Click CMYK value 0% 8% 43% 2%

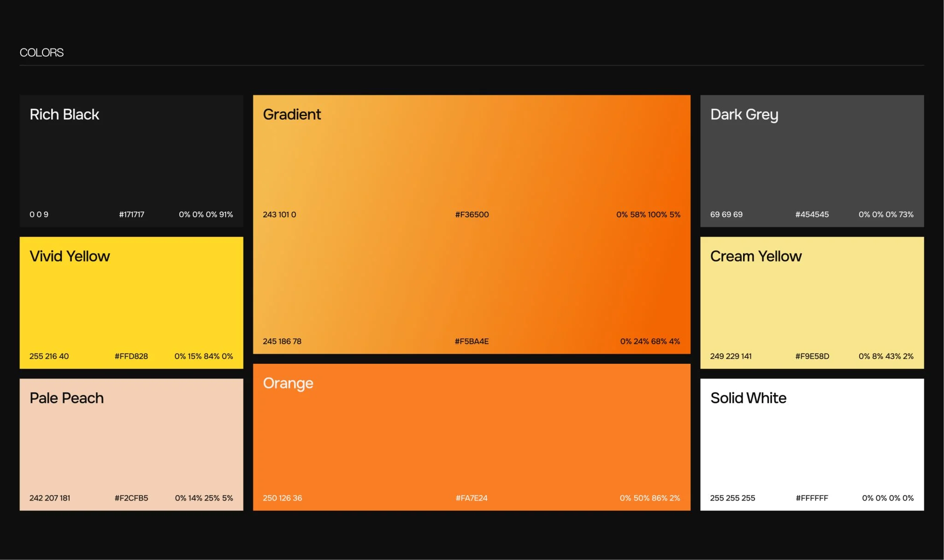coord(886,356)
